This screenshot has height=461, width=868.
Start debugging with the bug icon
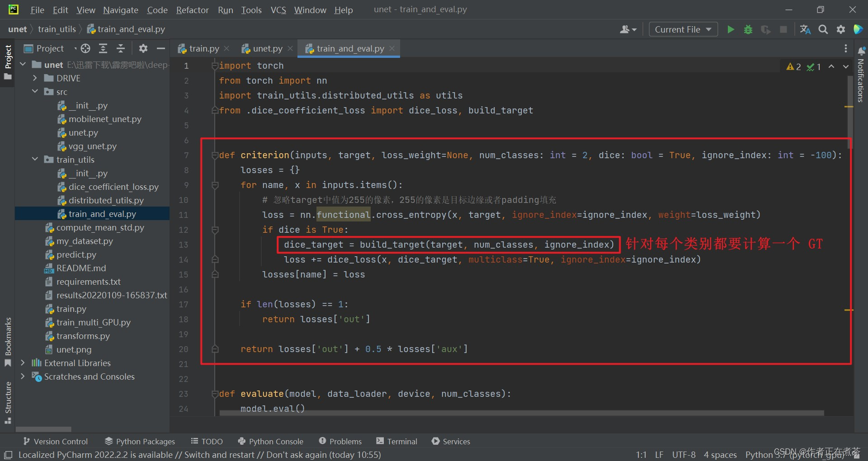pos(748,29)
